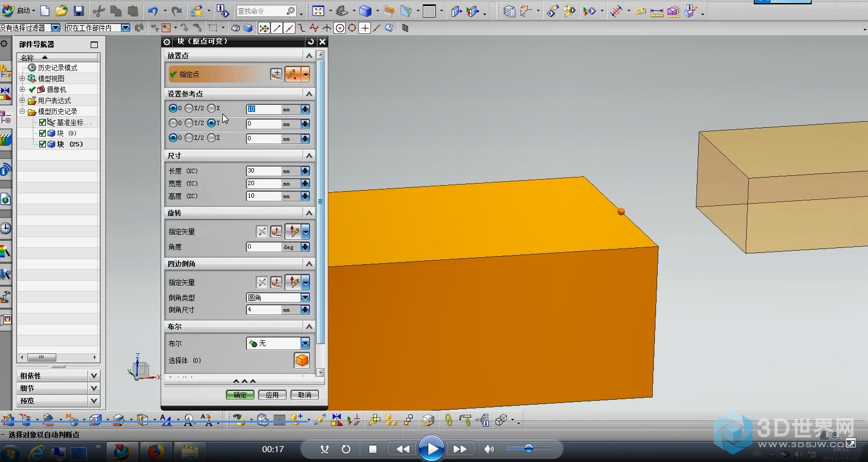This screenshot has height=462, width=868.
Task: Click the mirror feature icon in bottom toolbar
Action: 336,419
